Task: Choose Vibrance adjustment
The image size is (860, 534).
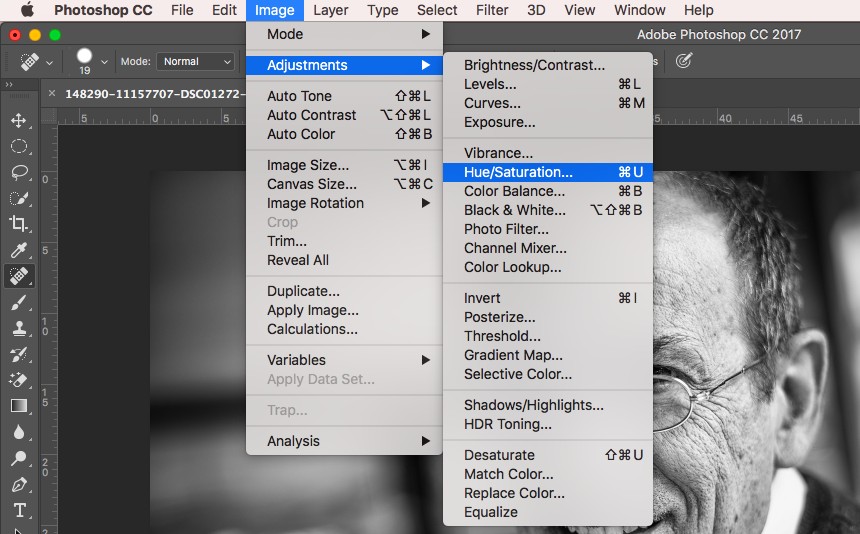Action: click(x=548, y=153)
